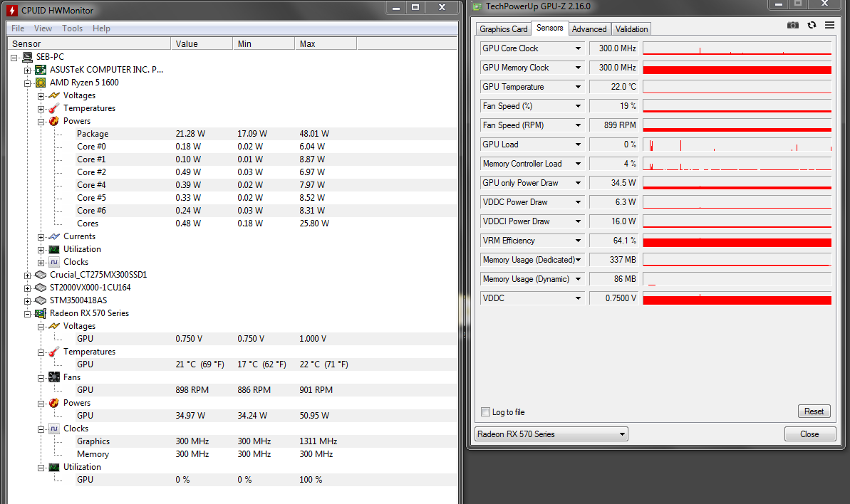Click the Ryzen Temperatures thermometer icon
This screenshot has width=850, height=504.
54,108
